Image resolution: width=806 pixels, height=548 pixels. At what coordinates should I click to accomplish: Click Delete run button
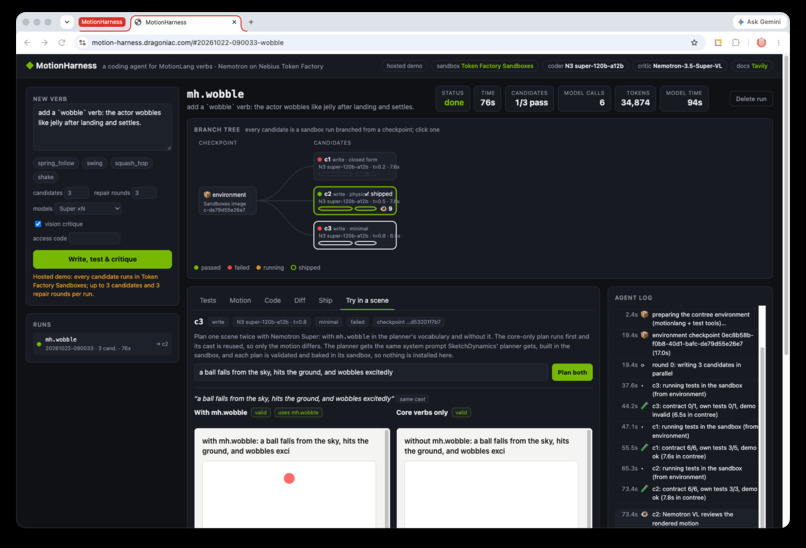750,99
